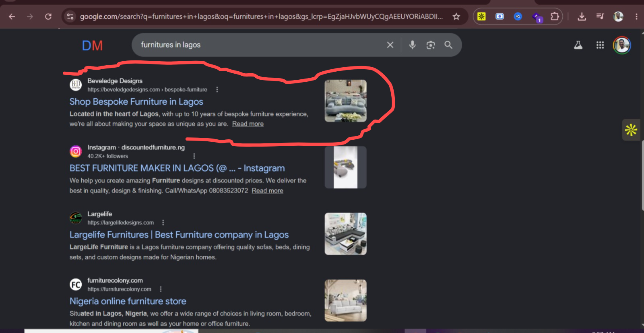Open more options for furniturecolony.com result
This screenshot has height=333, width=644.
pyautogui.click(x=161, y=289)
